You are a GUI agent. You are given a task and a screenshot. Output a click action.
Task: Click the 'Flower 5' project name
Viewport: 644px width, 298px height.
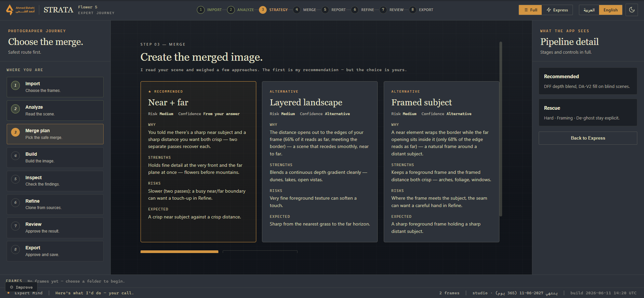[88, 7]
